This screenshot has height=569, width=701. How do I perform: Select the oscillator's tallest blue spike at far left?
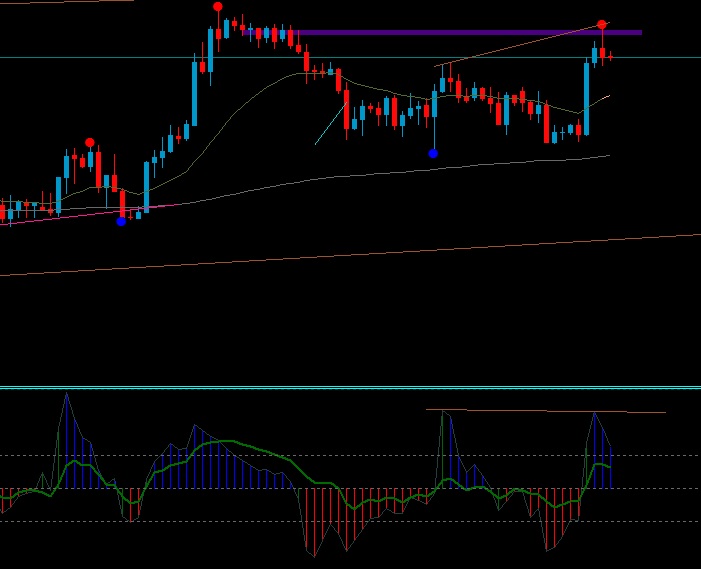pos(67,440)
